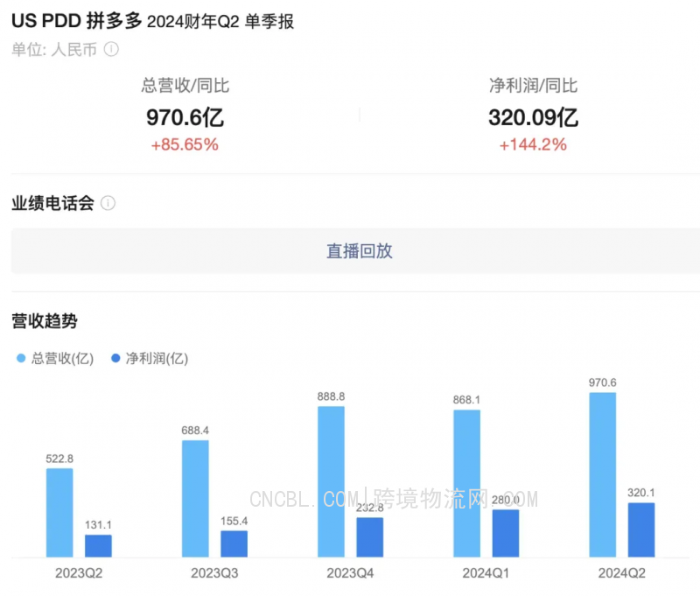Select the 2023Q4 revenue bar 888.8
The image size is (700, 596).
pos(331,481)
